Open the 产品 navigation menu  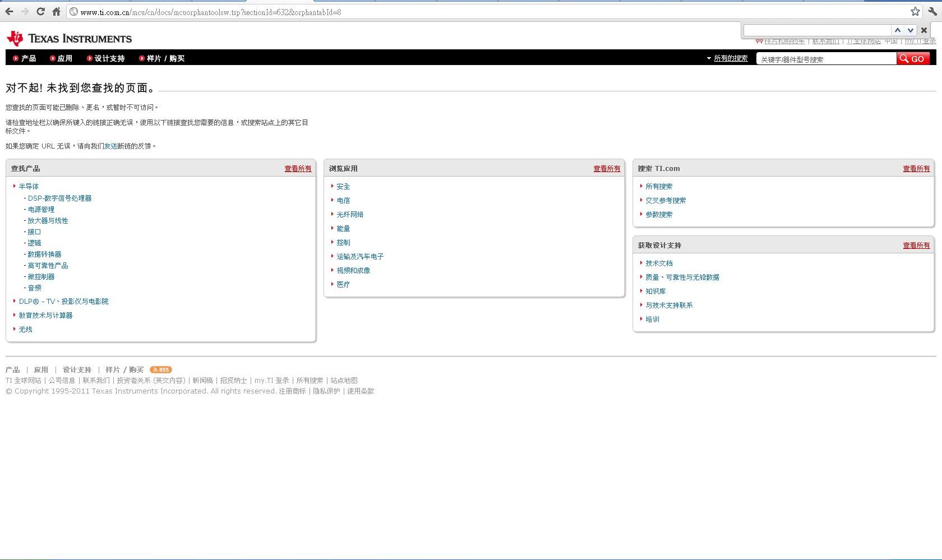point(24,58)
